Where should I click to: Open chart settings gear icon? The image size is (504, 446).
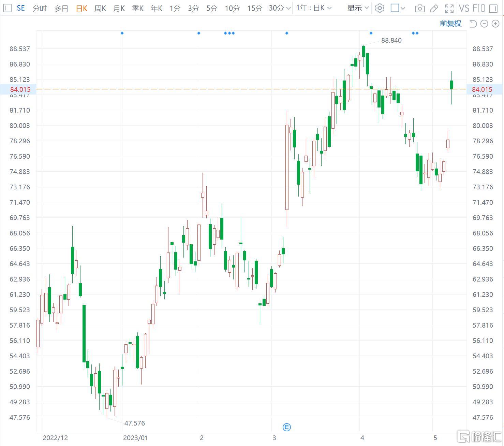point(380,8)
